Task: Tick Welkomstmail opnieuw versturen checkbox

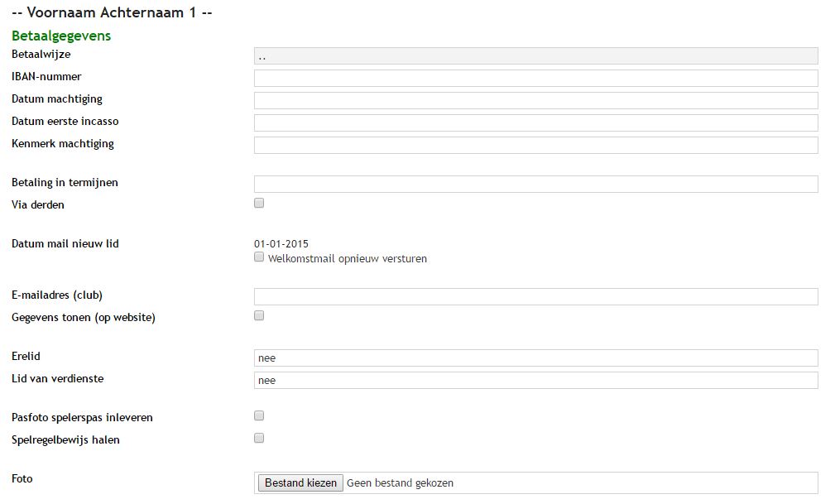Action: point(259,257)
